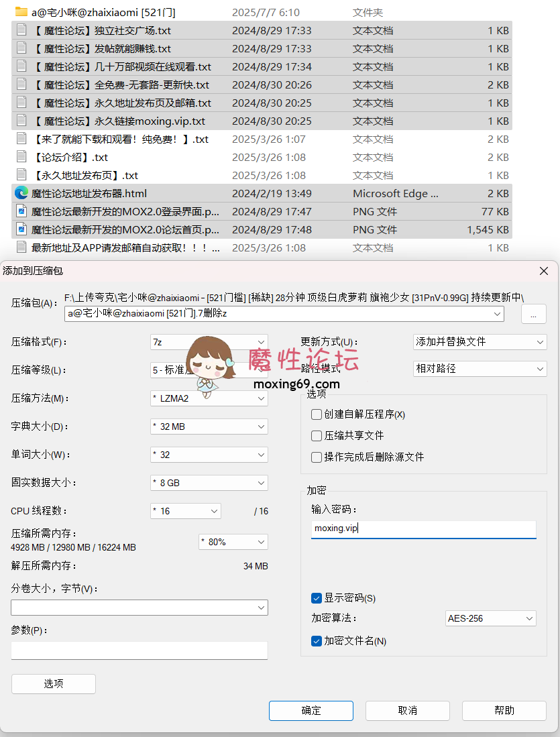Image resolution: width=560 pixels, height=737 pixels.
Task: Expand the archive name combo box
Action: click(x=284, y=313)
